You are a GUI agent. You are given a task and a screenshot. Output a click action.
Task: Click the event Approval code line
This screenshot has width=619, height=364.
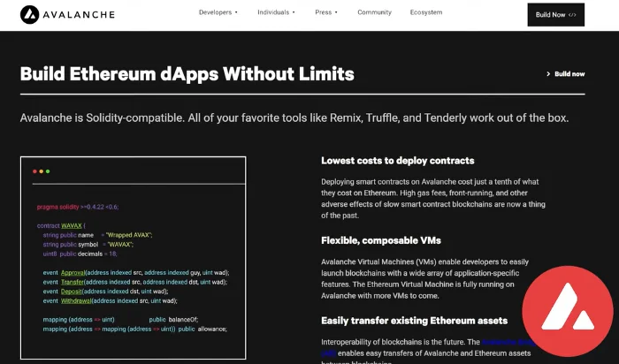point(136,272)
